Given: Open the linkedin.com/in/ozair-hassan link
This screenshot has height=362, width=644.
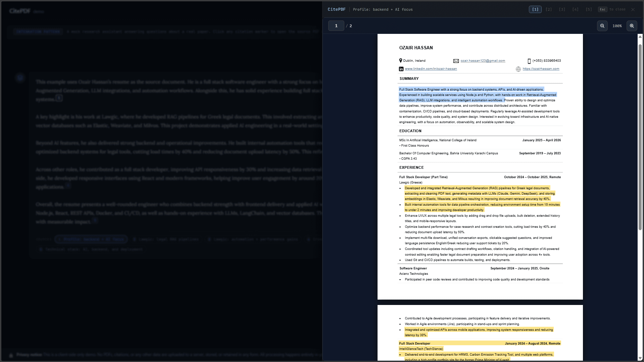Looking at the screenshot, I should 431,69.
